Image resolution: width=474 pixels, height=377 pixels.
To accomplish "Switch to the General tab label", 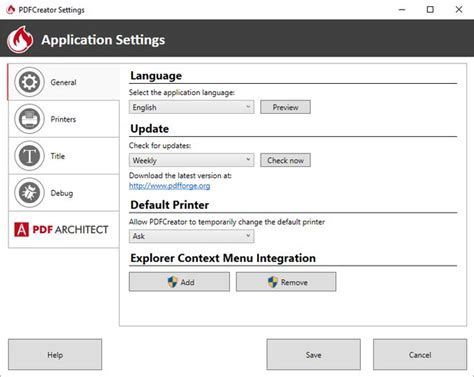I will click(63, 82).
